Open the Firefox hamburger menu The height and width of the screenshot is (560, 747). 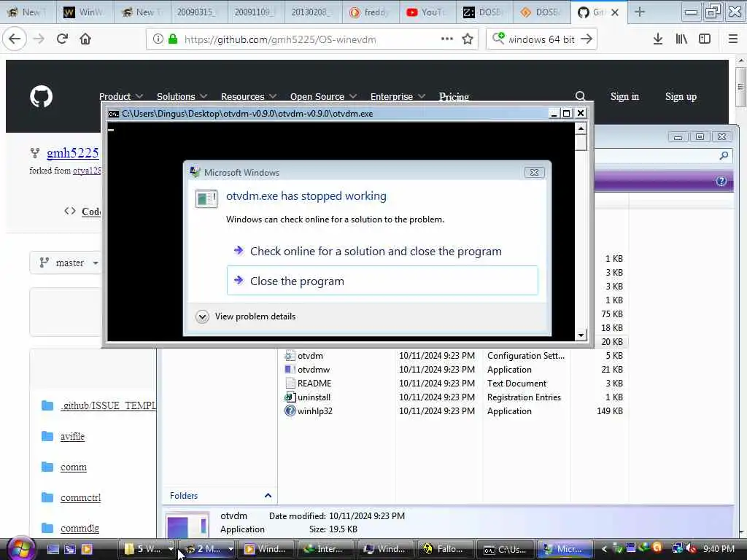(733, 39)
